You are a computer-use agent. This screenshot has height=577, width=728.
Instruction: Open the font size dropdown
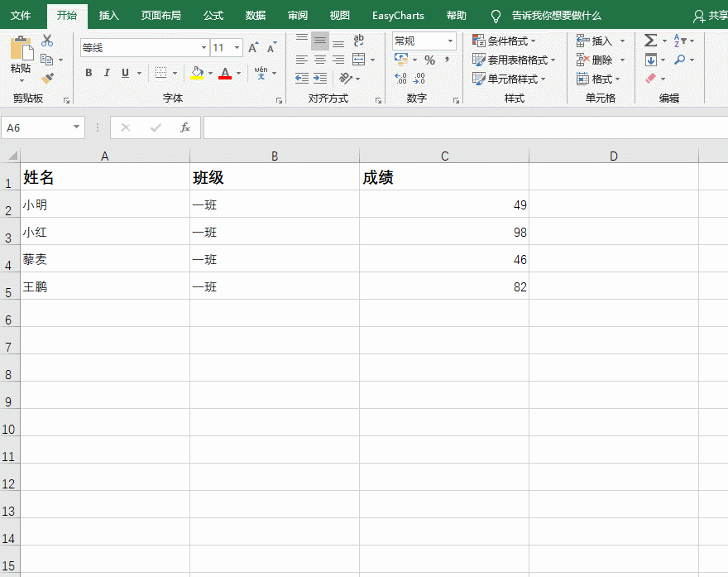pos(237,48)
